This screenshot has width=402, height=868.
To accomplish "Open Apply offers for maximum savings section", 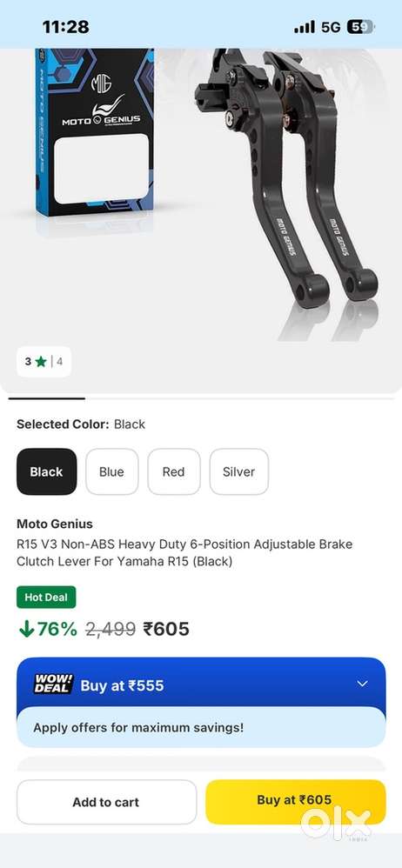I will click(201, 727).
